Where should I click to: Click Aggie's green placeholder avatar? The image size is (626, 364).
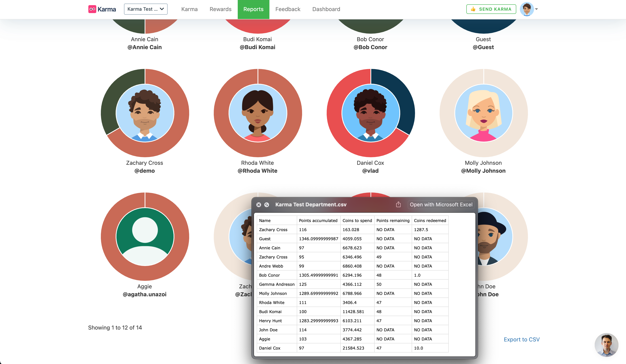(145, 237)
